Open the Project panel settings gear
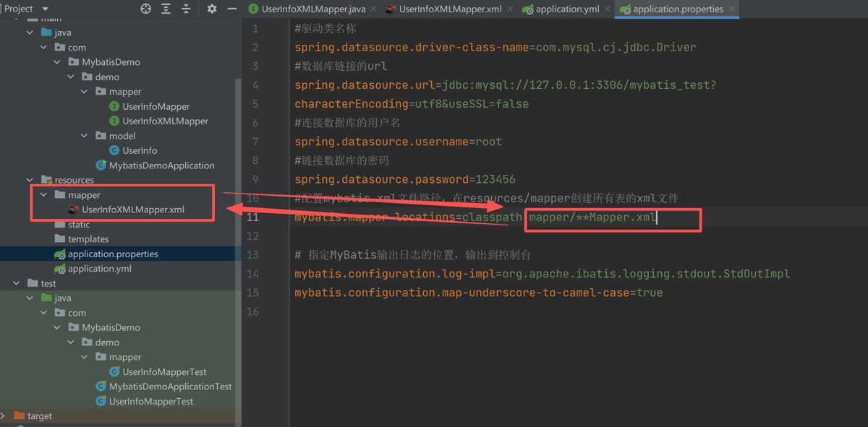The height and width of the screenshot is (427, 868). tap(212, 9)
